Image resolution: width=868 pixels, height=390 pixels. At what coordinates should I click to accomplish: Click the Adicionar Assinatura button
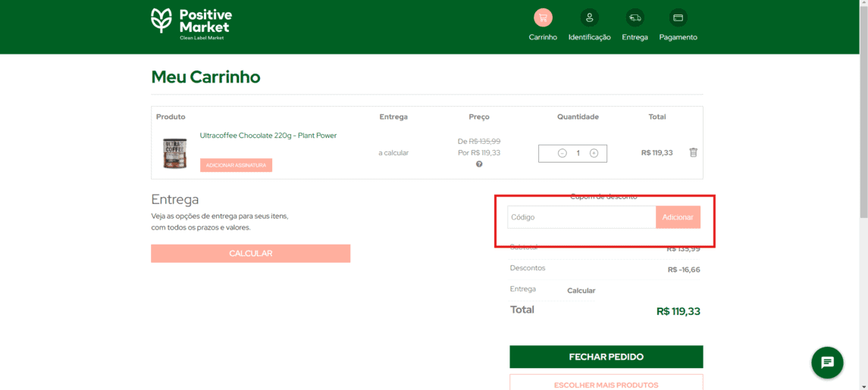click(236, 165)
